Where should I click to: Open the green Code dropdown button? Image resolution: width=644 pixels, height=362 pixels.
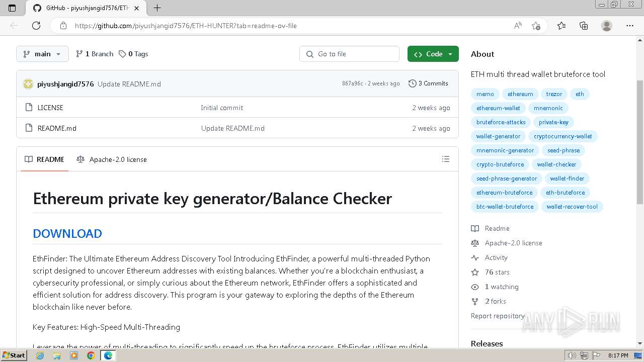[433, 54]
